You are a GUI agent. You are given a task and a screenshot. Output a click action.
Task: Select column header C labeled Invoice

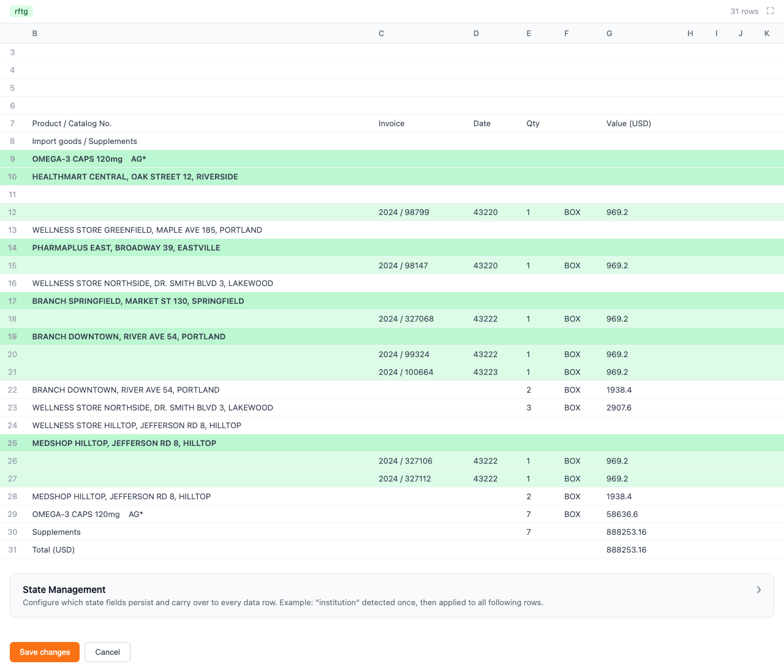(x=381, y=33)
